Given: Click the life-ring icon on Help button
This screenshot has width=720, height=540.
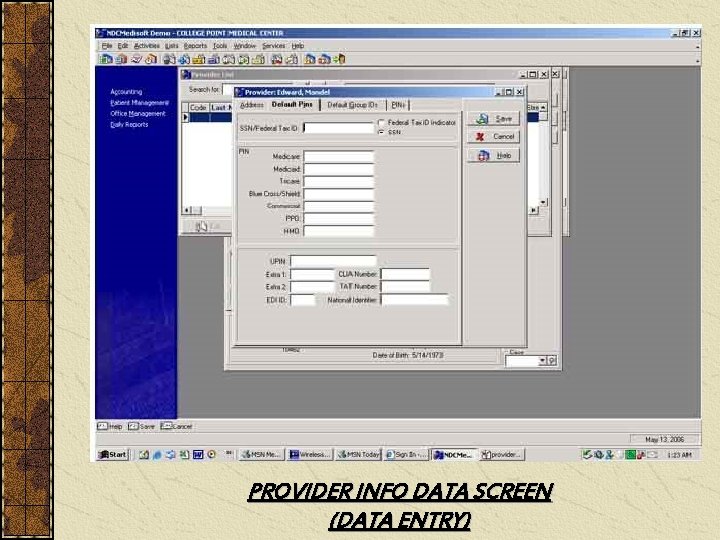Looking at the screenshot, I should (484, 156).
